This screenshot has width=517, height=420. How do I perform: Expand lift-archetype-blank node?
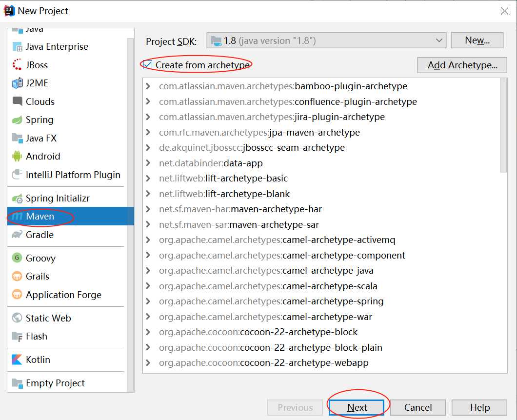pyautogui.click(x=148, y=194)
